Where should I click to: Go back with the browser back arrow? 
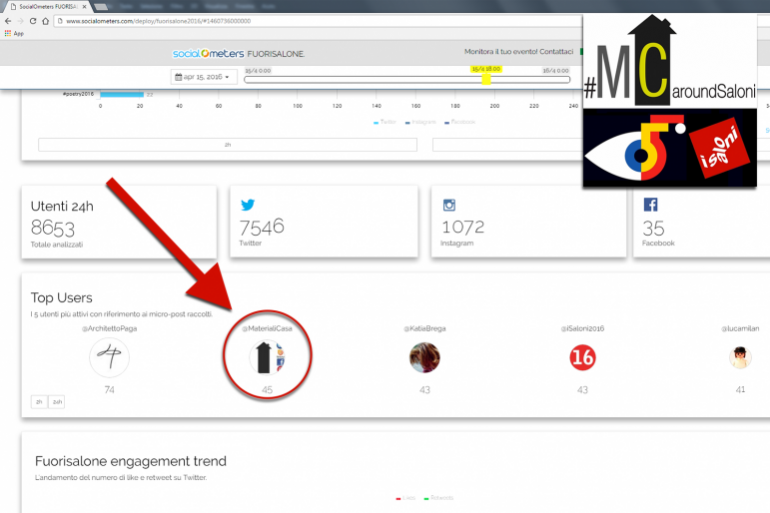pyautogui.click(x=8, y=21)
